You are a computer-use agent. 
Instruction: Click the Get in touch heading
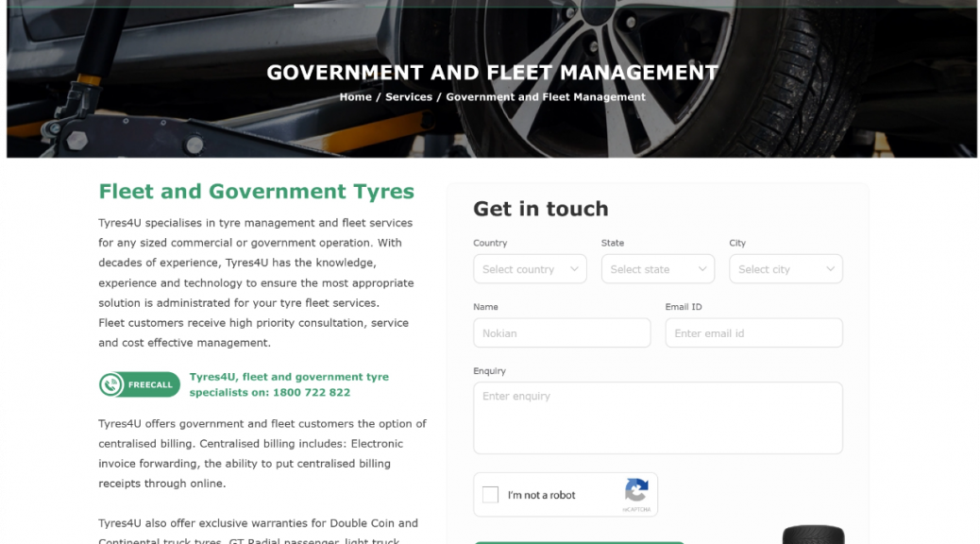[541, 209]
